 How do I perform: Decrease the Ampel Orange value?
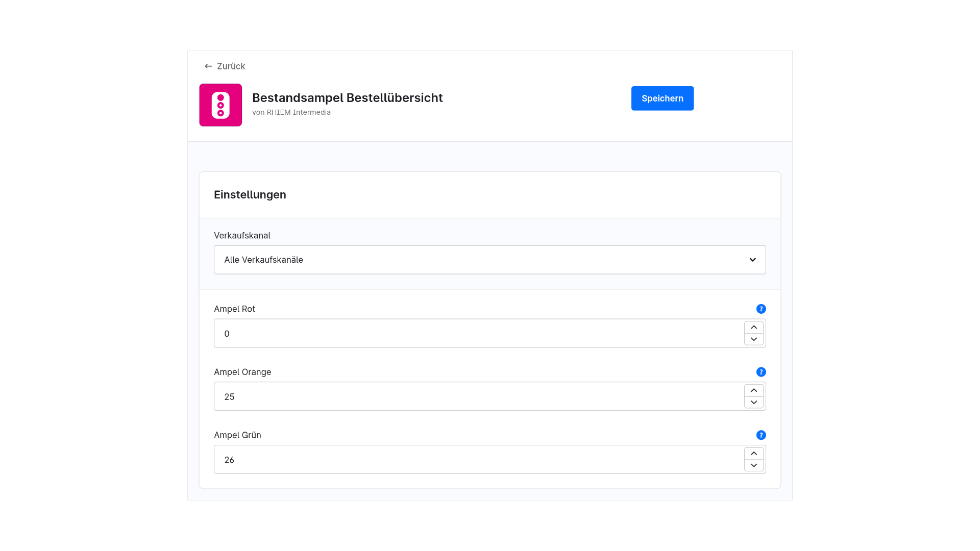754,403
